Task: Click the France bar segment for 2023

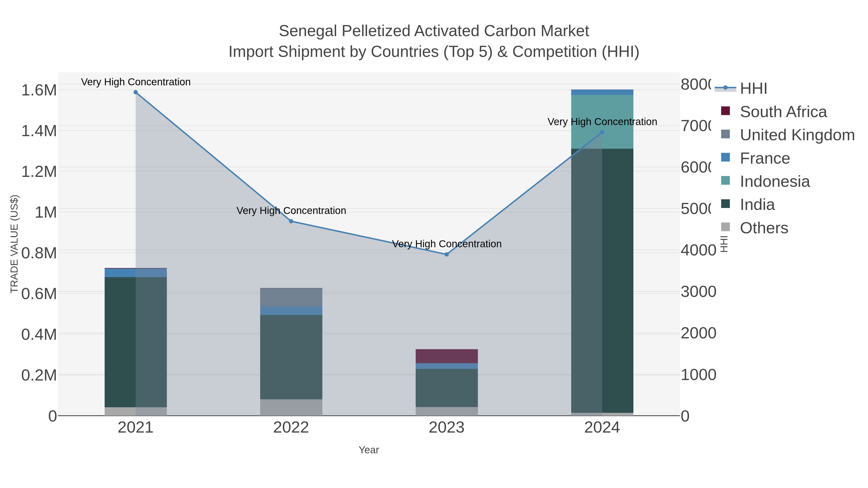Action: [447, 366]
